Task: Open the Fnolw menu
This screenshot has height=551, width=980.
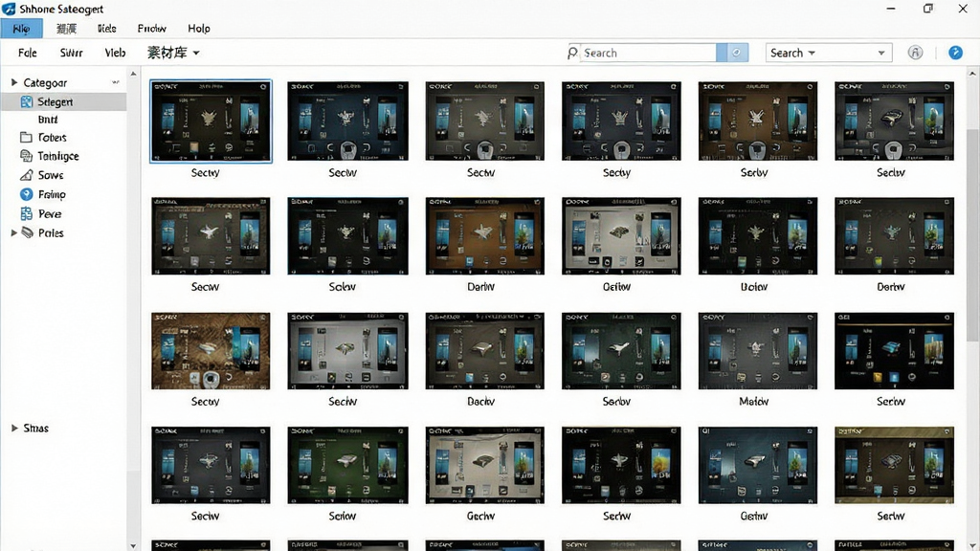Action: [152, 28]
